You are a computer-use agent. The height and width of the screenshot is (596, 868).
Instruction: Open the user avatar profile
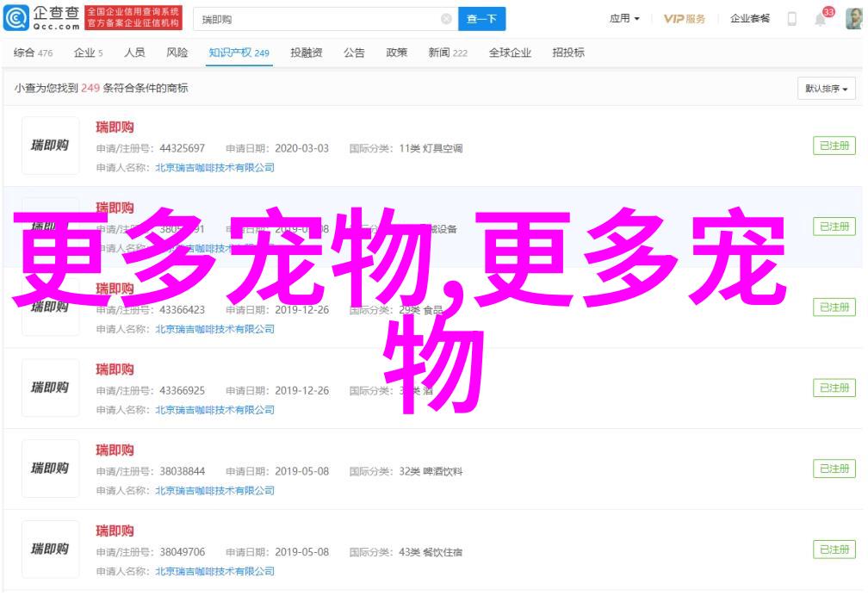[x=855, y=19]
